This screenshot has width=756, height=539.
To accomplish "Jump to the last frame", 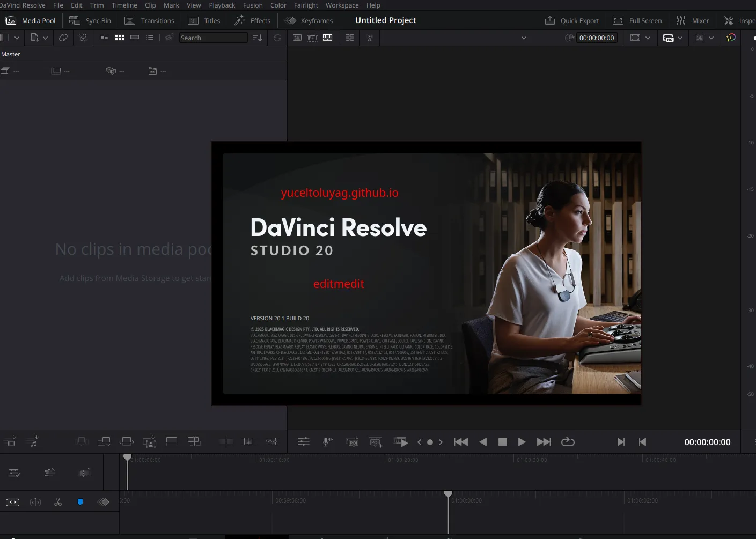I will (544, 442).
